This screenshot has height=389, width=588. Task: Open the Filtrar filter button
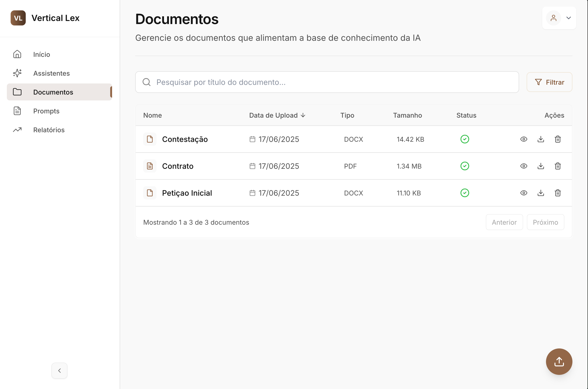pyautogui.click(x=550, y=82)
